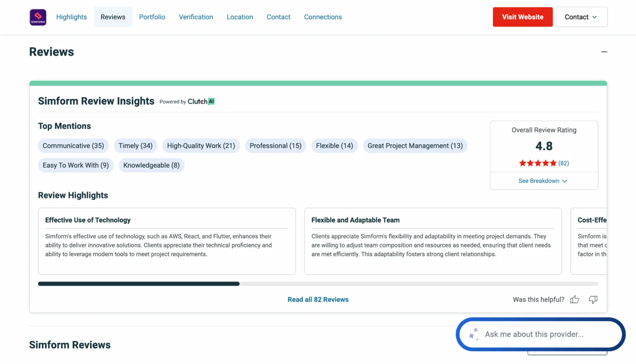Open the Flexible and Adaptable Team card

click(433, 241)
